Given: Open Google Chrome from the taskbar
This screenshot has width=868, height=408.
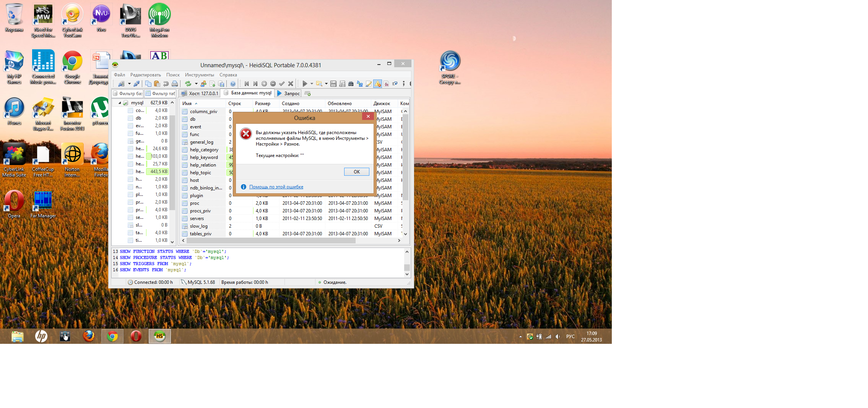Looking at the screenshot, I should (112, 336).
